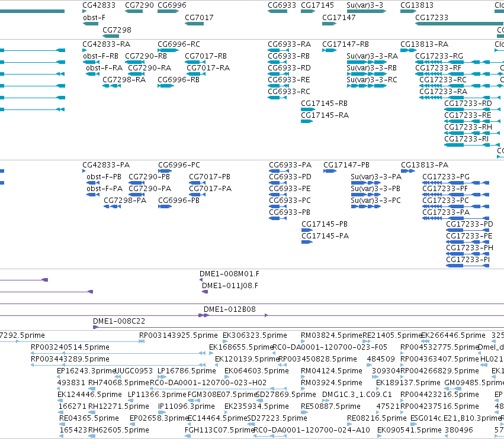Select EST RP003240514.5prime
The image size is (504, 439).
point(70,347)
